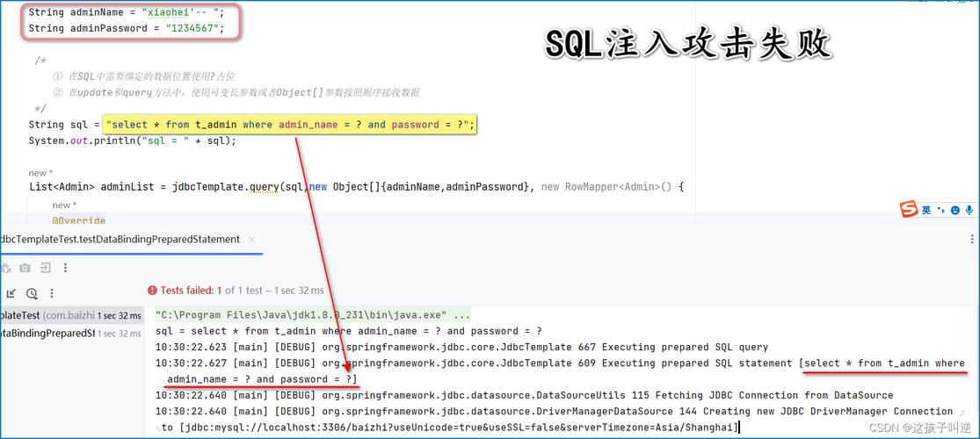Click the exit/import arrow icon beside camera
This screenshot has width=980, height=439.
(45, 268)
